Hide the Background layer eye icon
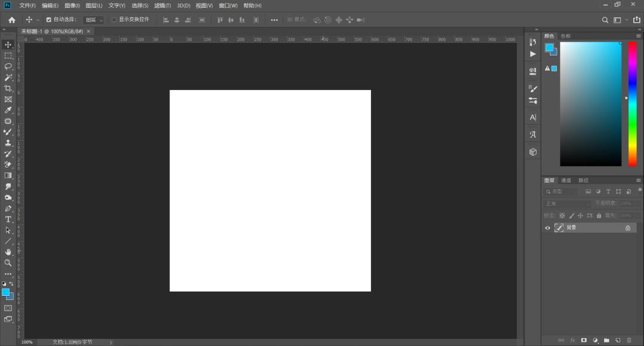The width and height of the screenshot is (644, 346). coord(547,228)
